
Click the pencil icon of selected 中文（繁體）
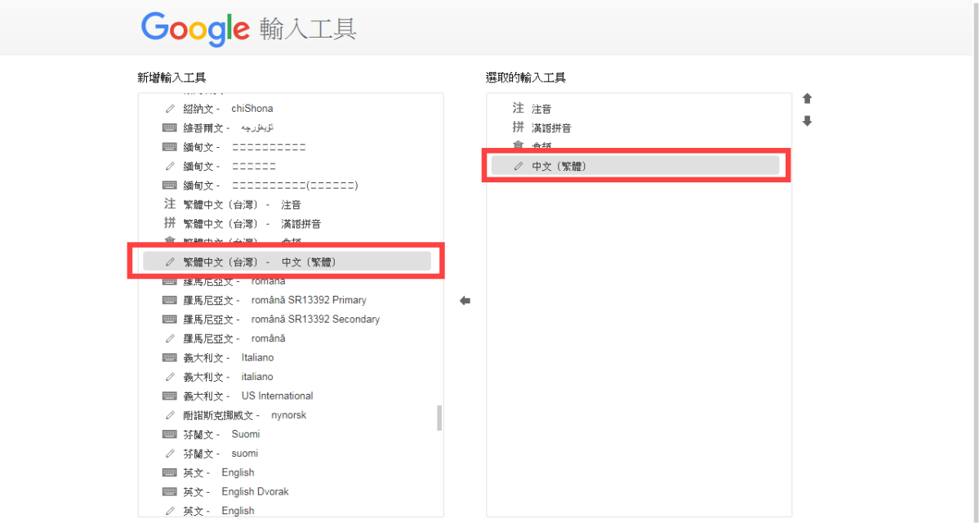coord(518,166)
